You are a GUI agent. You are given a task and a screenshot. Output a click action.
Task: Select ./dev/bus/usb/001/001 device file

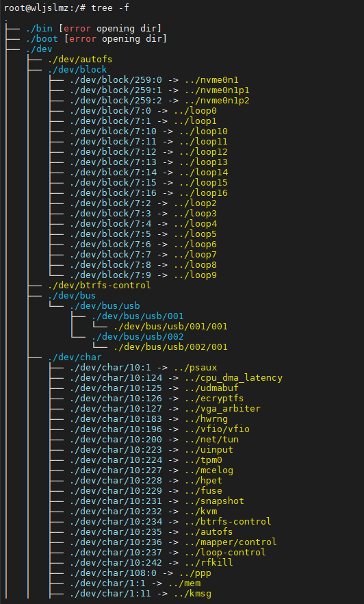point(171,327)
